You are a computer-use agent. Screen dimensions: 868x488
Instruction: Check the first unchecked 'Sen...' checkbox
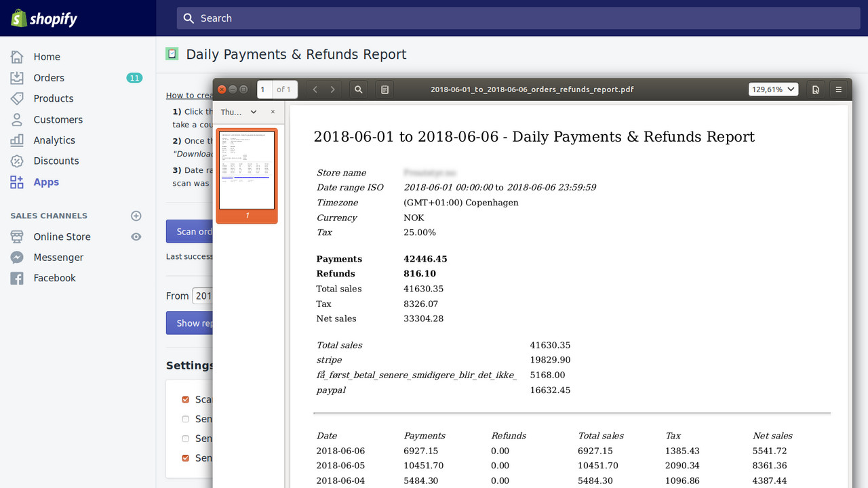[186, 420]
